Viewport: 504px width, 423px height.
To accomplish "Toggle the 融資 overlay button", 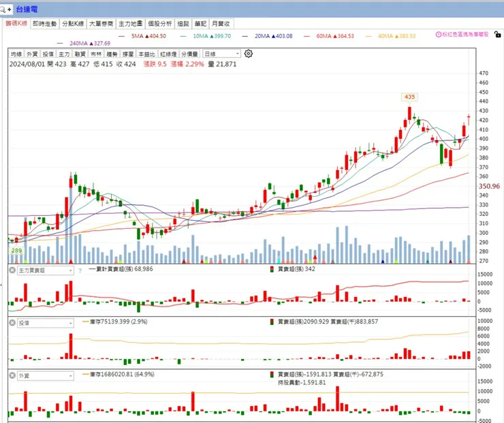I will [80, 54].
